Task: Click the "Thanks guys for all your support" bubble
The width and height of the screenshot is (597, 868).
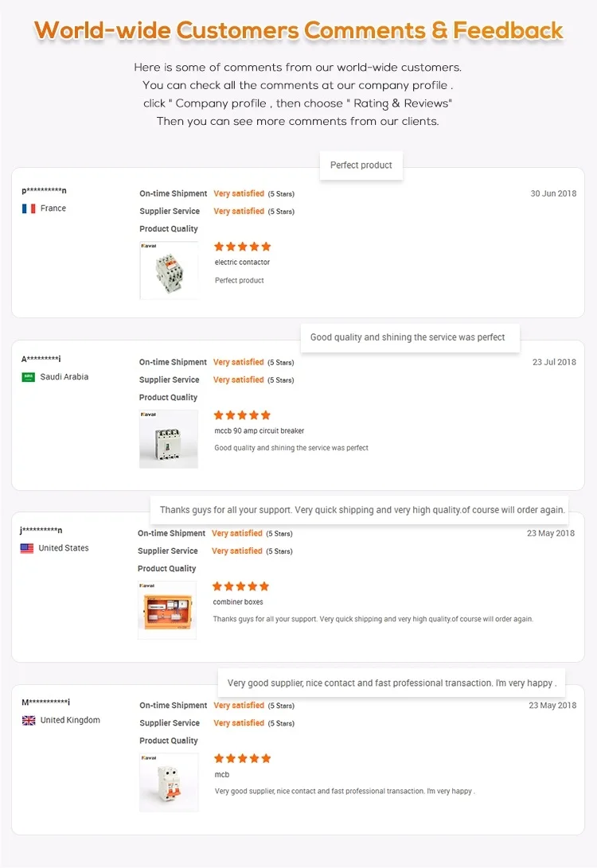Action: [x=362, y=510]
